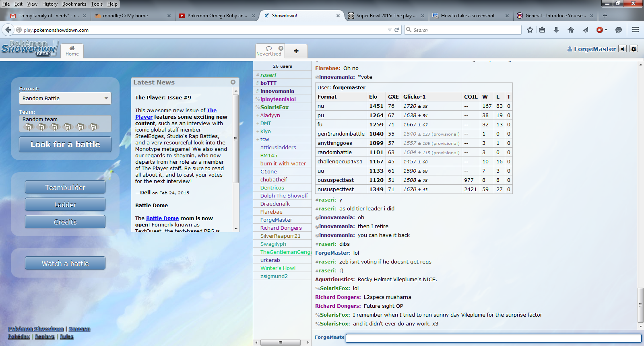This screenshot has width=644, height=346.
Task: Click the chat message input field
Action: click(x=493, y=338)
